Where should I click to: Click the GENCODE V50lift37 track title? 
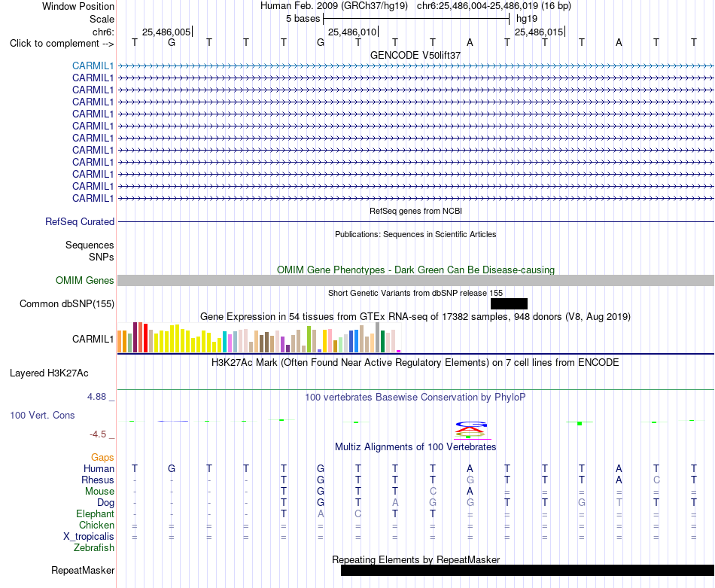(415, 55)
